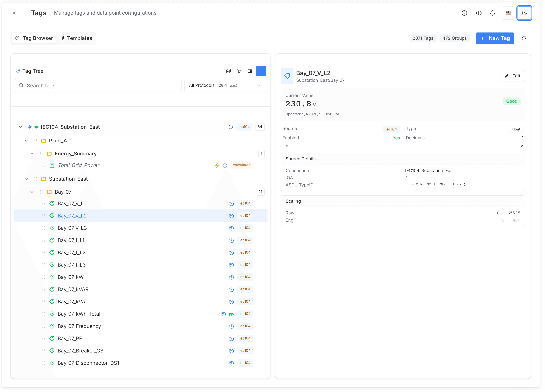Collapse the Bay_07 folder chevron
545x392 pixels.
coord(32,192)
